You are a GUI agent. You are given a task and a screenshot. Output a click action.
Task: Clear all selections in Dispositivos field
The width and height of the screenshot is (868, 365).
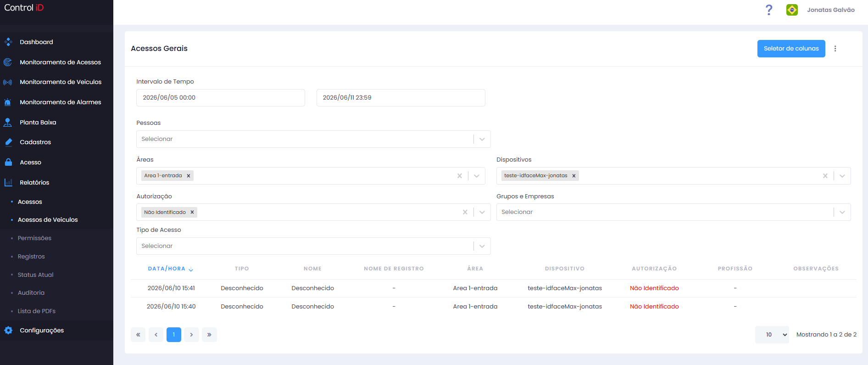pos(825,176)
